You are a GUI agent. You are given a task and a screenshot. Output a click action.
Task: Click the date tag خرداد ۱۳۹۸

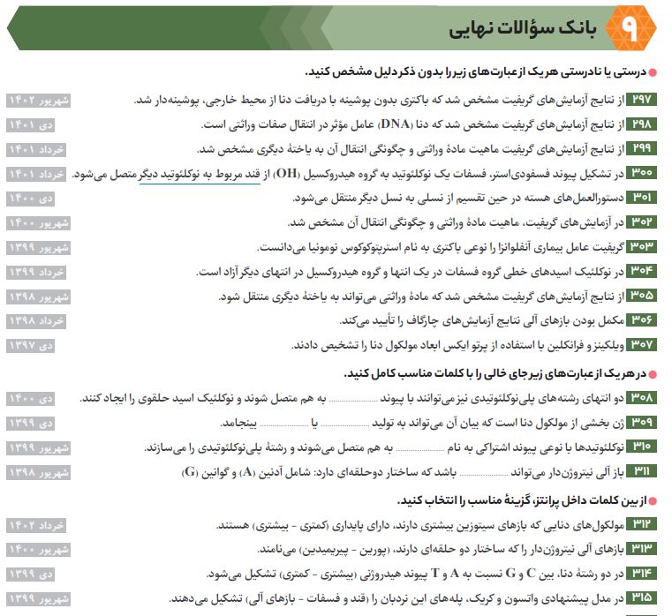click(x=36, y=321)
